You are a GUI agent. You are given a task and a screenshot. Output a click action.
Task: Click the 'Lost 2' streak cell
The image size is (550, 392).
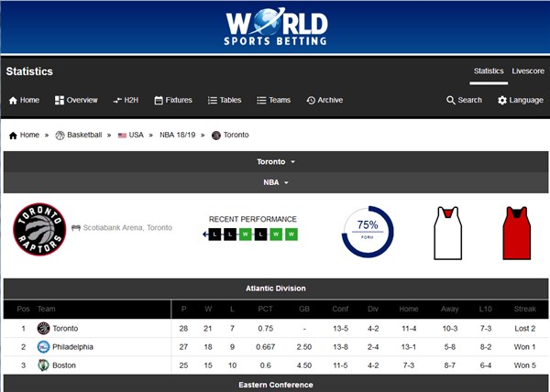525,329
